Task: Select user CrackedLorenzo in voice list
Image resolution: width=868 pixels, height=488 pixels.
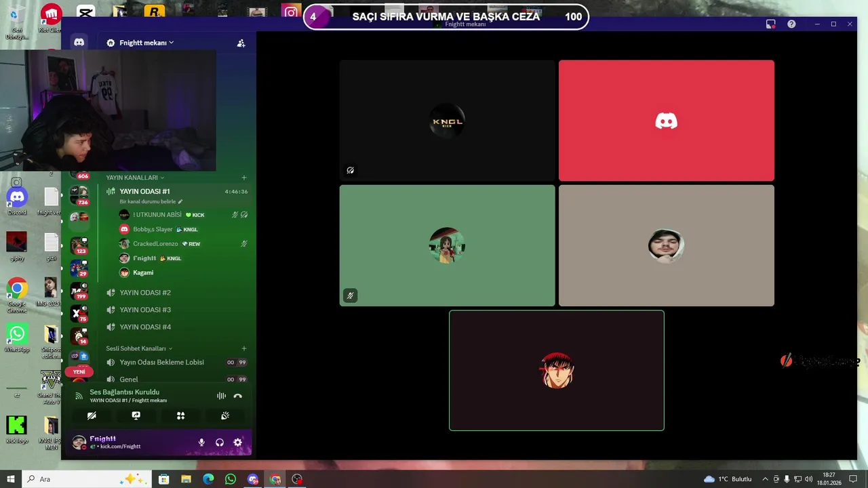Action: (x=183, y=244)
